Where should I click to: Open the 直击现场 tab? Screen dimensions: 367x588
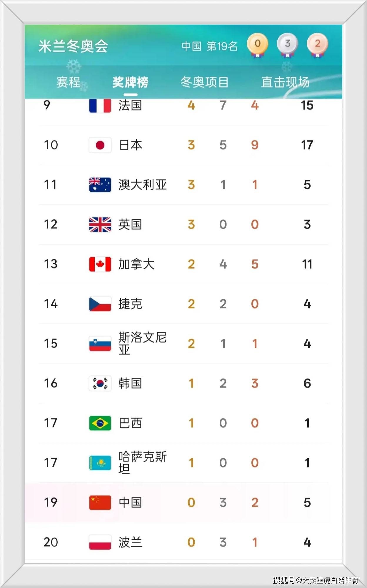[285, 82]
